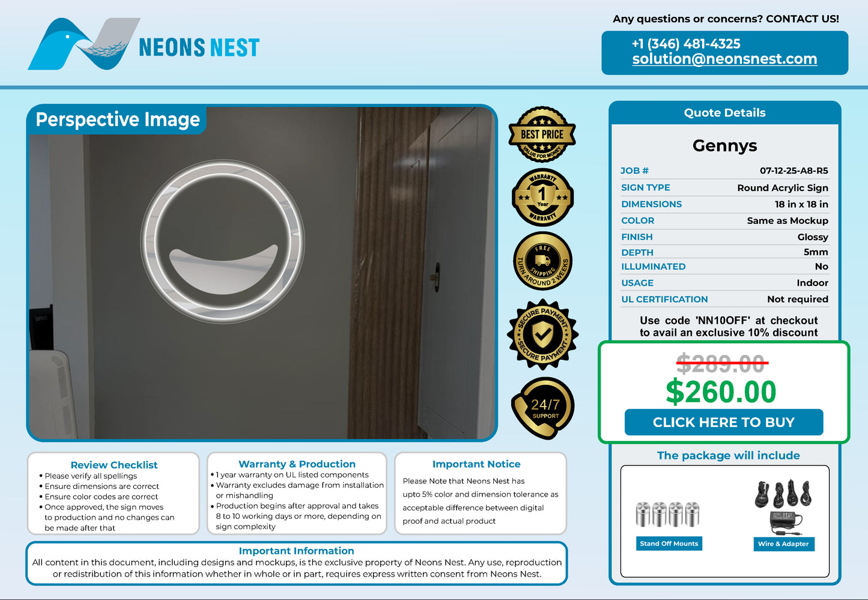Click the ILLUMINATED label
868x600 pixels.
[654, 267]
